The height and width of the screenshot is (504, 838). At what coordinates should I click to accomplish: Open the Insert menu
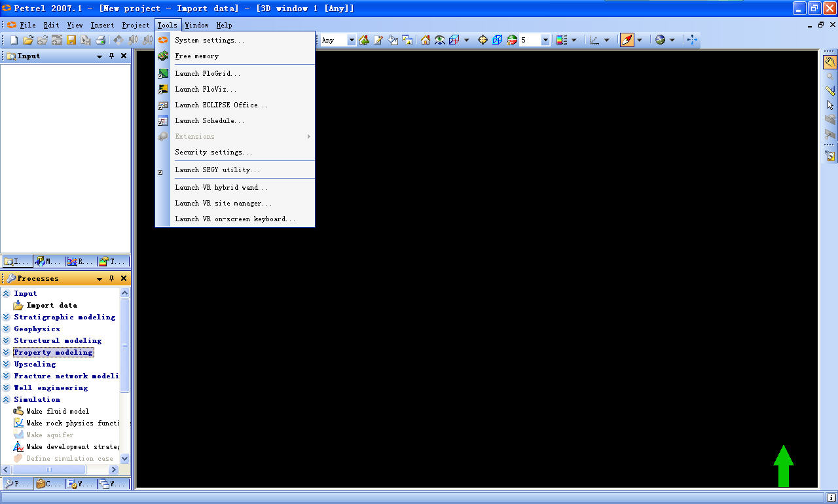click(x=102, y=25)
